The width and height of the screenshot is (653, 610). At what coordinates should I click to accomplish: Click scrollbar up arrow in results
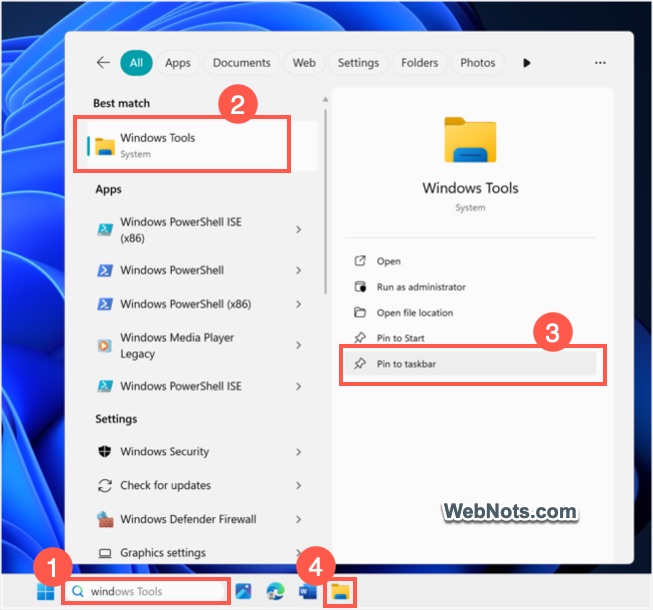click(x=325, y=100)
